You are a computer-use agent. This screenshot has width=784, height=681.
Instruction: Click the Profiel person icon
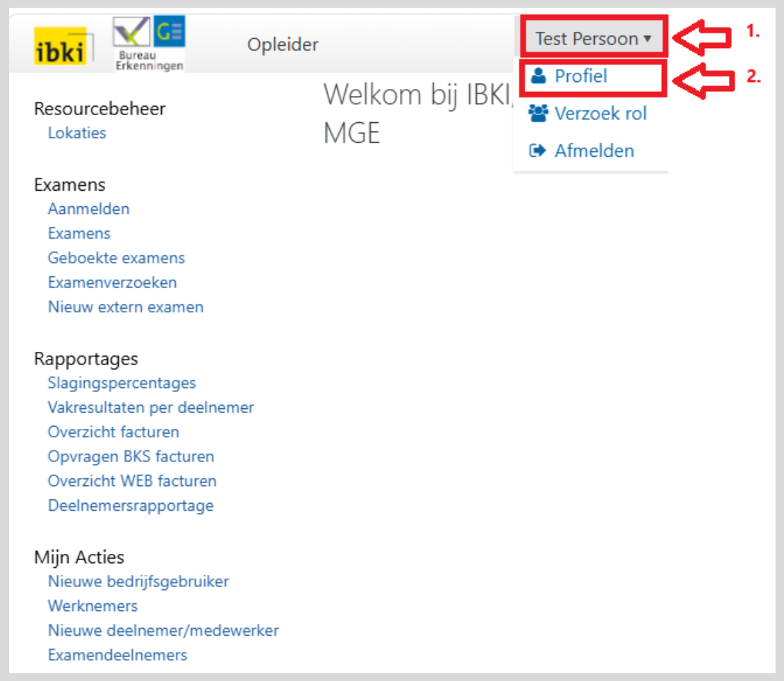click(x=538, y=76)
